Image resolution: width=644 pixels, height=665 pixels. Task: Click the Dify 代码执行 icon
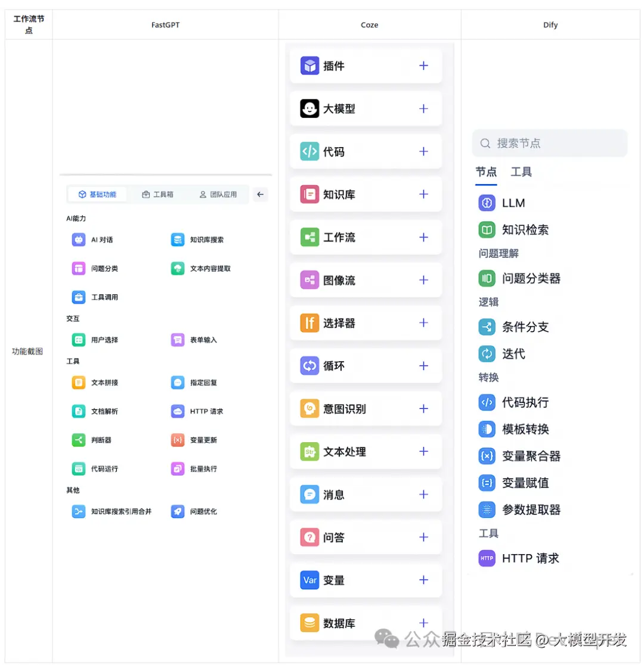[487, 402]
